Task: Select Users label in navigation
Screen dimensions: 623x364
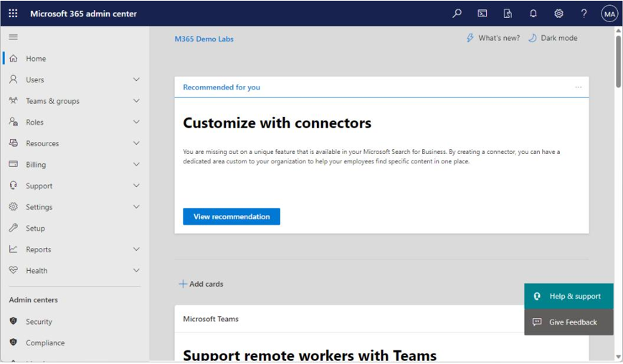Action: pos(35,80)
